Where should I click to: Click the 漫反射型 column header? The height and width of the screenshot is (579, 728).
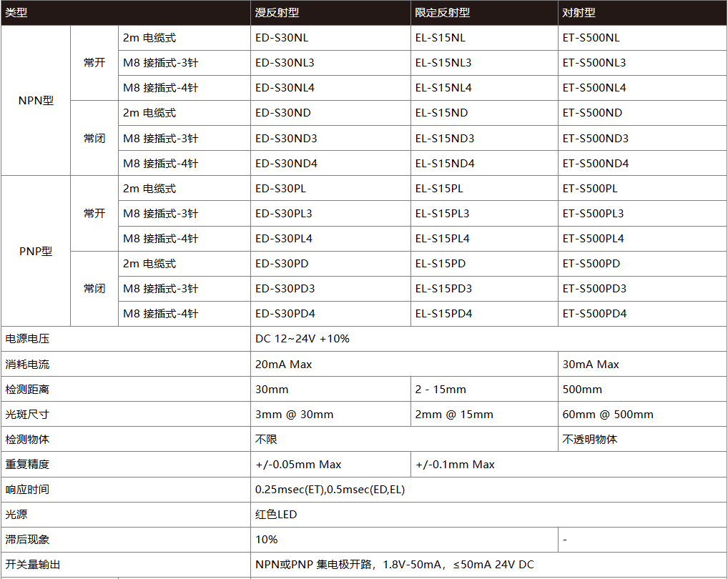coord(277,13)
